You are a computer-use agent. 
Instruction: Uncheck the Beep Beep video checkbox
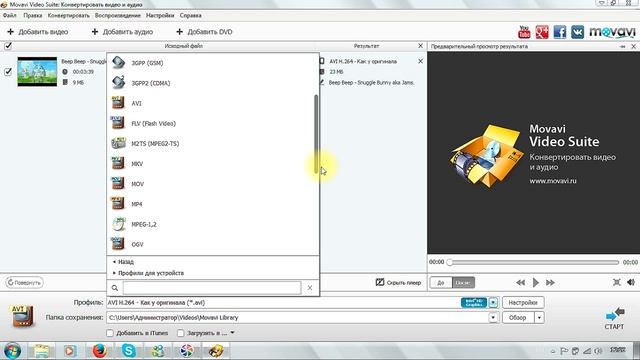8,72
